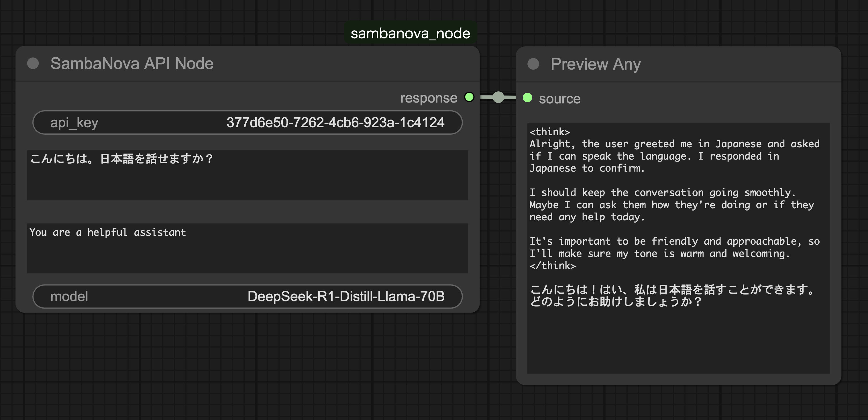Click the sambanova_node badge label
This screenshot has width=868, height=420.
pyautogui.click(x=410, y=33)
